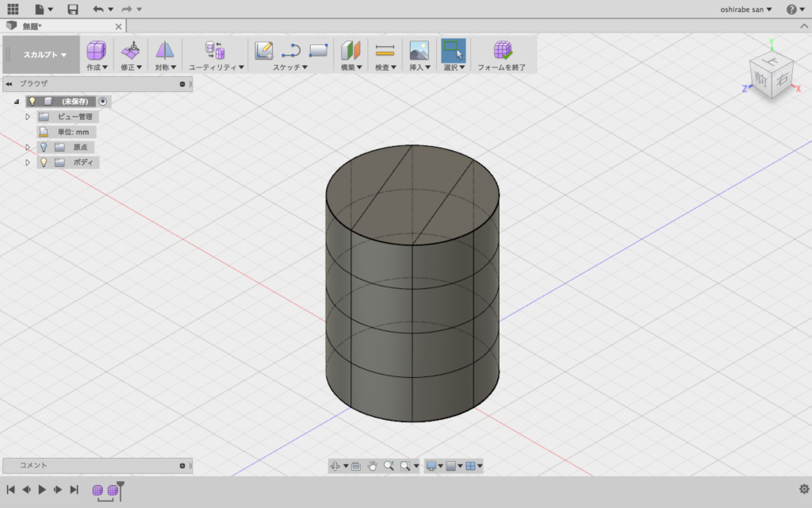Screen dimensions: 812x508
Task: Open the 構築 dropdown menu
Action: [351, 67]
